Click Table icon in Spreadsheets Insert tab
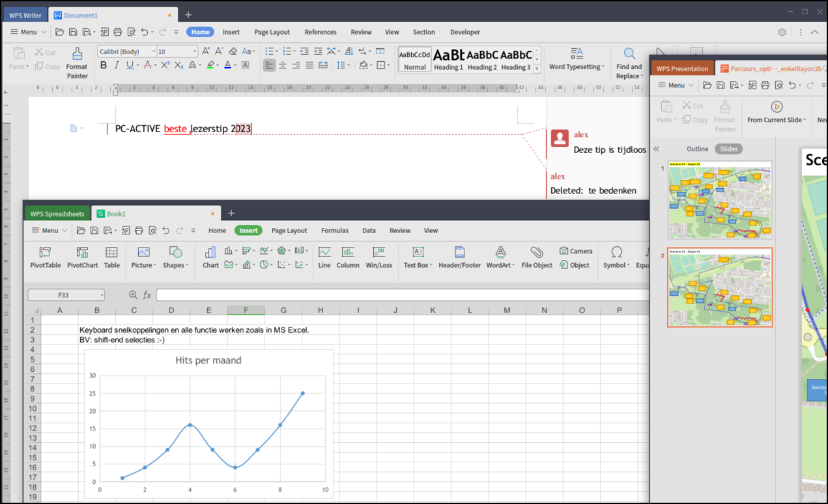828x504 pixels. point(112,257)
